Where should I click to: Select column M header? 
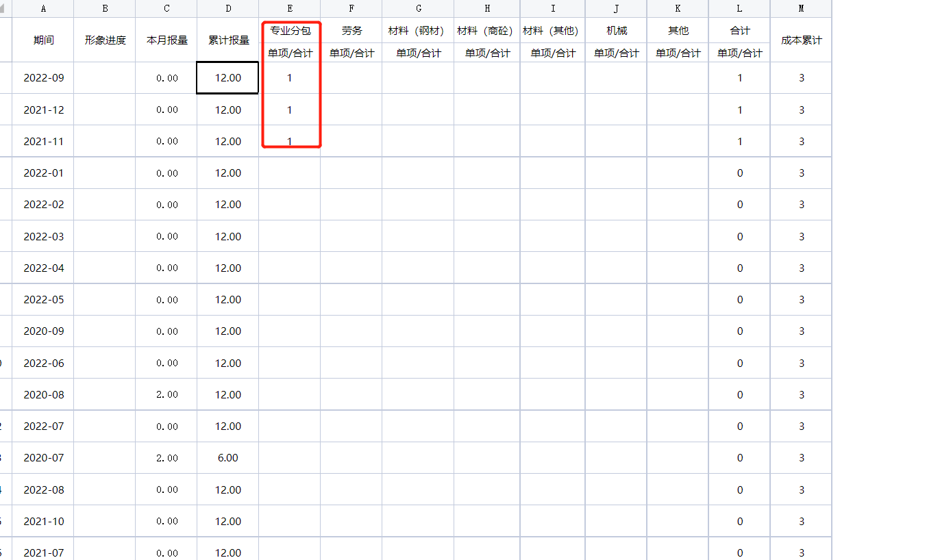coord(801,9)
